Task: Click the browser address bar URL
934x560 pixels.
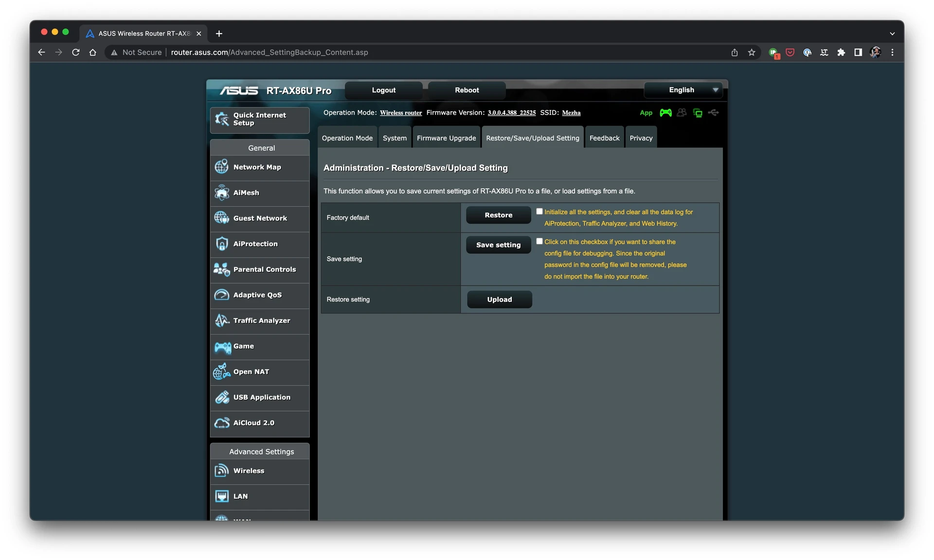Action: 269,52
